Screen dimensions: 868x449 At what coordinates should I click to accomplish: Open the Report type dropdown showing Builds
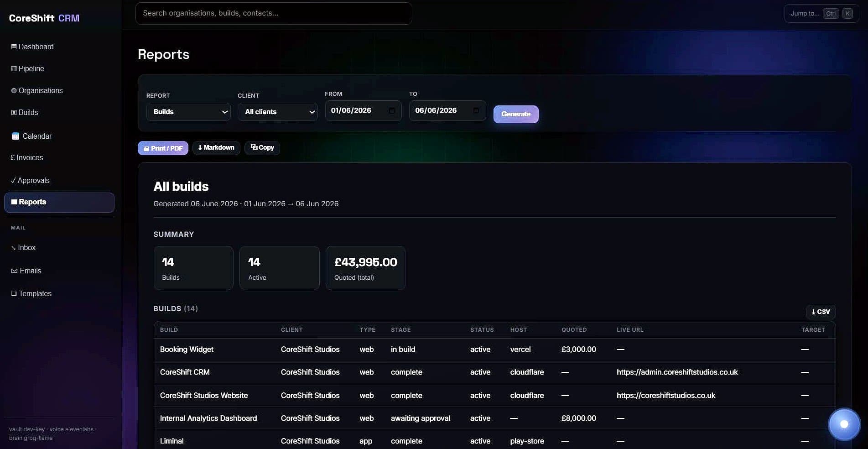pyautogui.click(x=188, y=112)
